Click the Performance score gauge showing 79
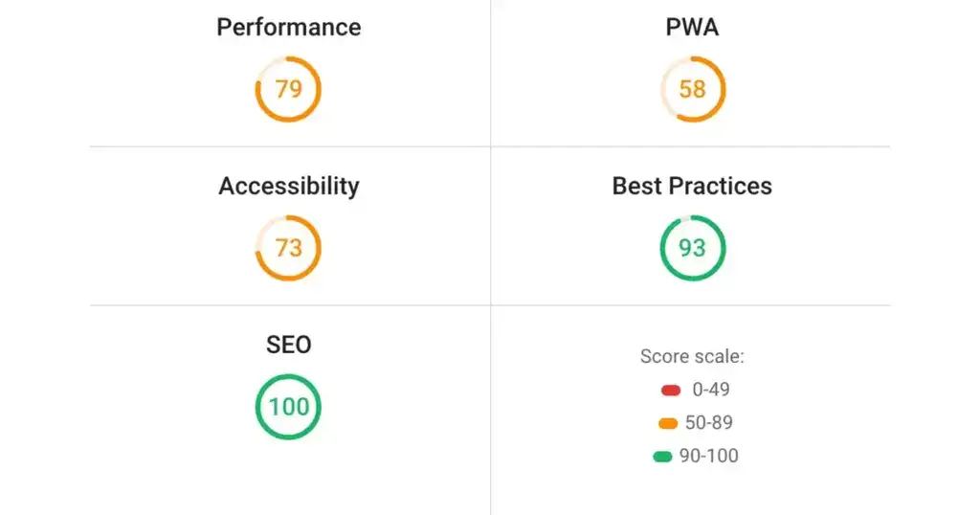 [x=288, y=90]
